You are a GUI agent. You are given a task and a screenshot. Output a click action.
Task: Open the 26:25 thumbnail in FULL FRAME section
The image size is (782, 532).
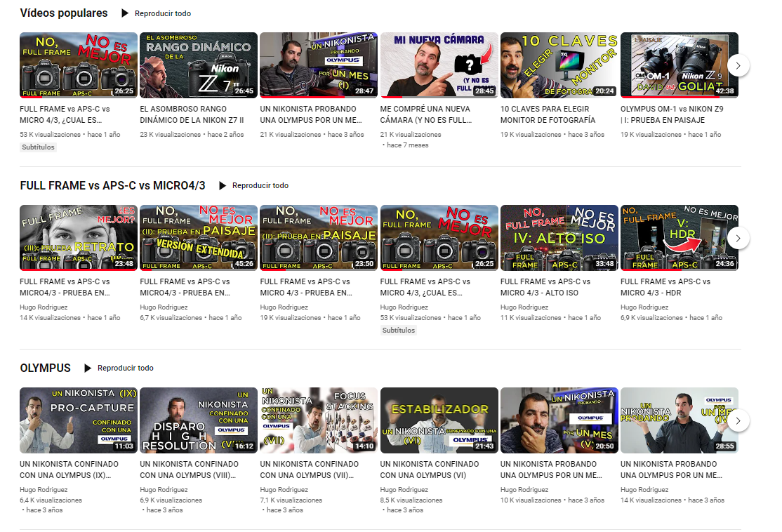tap(439, 238)
